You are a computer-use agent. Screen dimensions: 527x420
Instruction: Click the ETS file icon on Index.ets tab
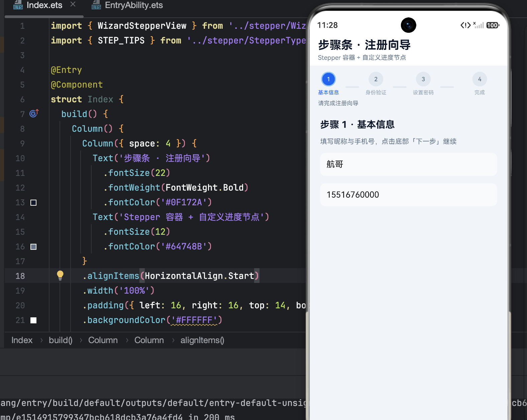tap(18, 5)
